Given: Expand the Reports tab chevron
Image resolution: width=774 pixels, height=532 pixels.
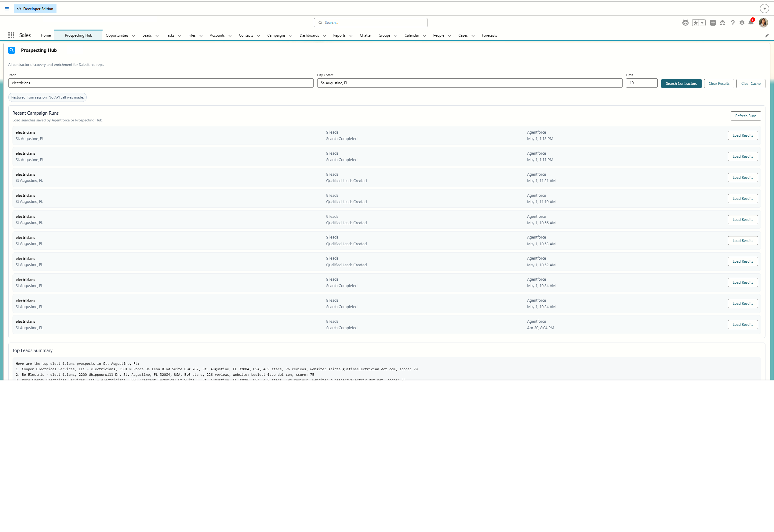Looking at the screenshot, I should pos(351,36).
